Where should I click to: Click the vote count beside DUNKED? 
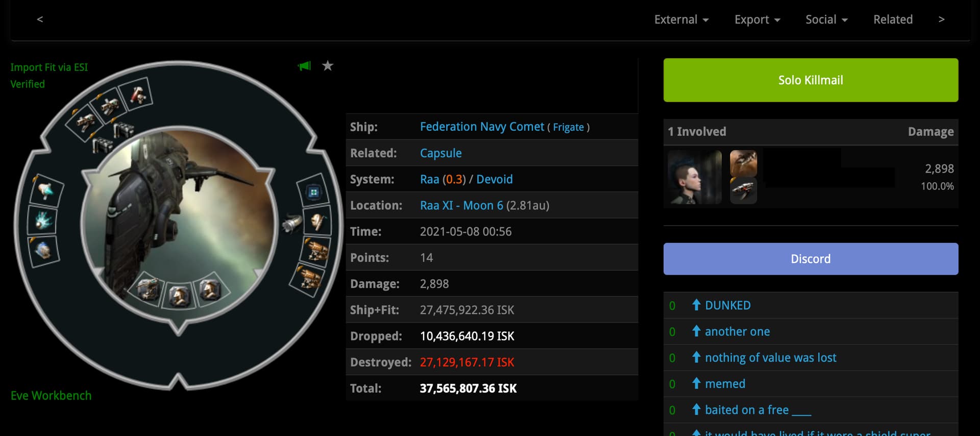[672, 305]
